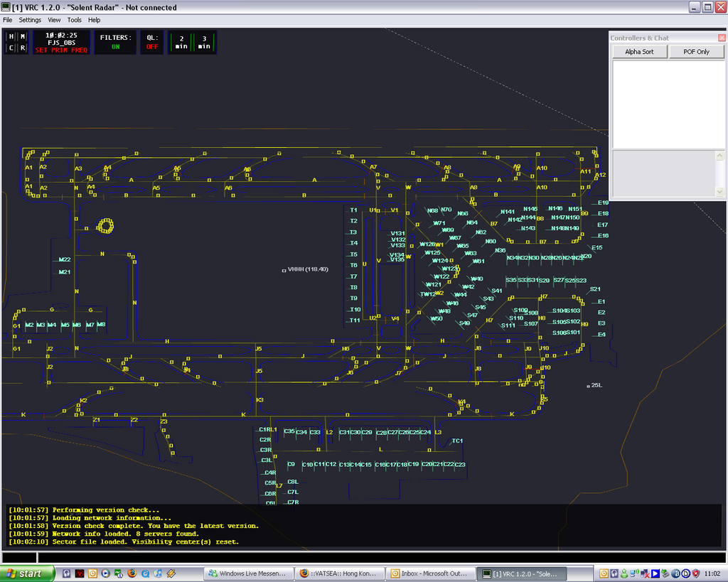Switch to Windows Live Messenger taskbar button
The width and height of the screenshot is (728, 582).
247,573
